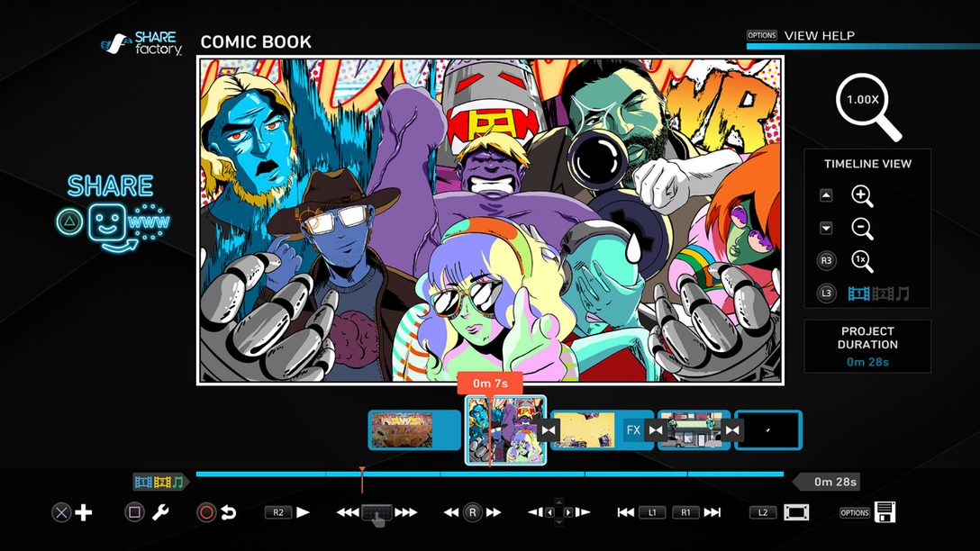Select the black final clip thumbnail
Screen dimensions: 980x551
coord(768,429)
